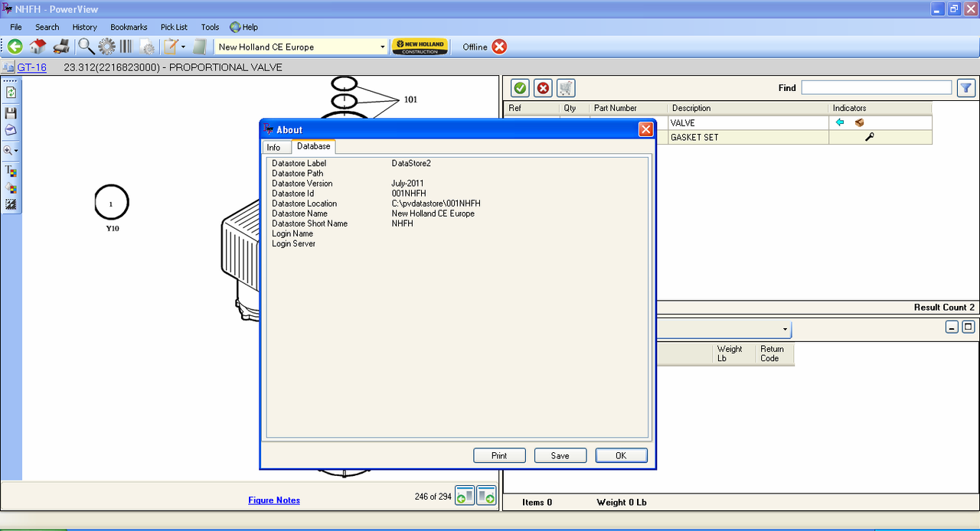Click callout 1 circle labeled Y10
The image size is (980, 531).
112,204
